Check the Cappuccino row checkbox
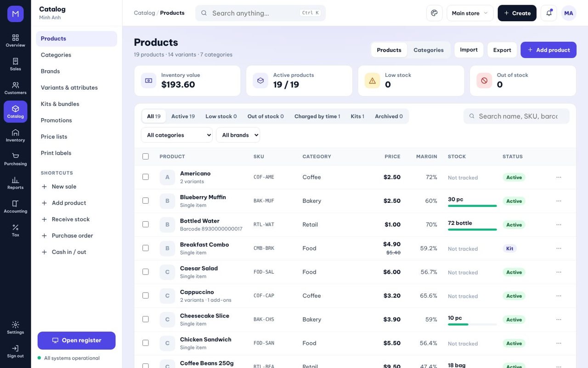 point(146,295)
